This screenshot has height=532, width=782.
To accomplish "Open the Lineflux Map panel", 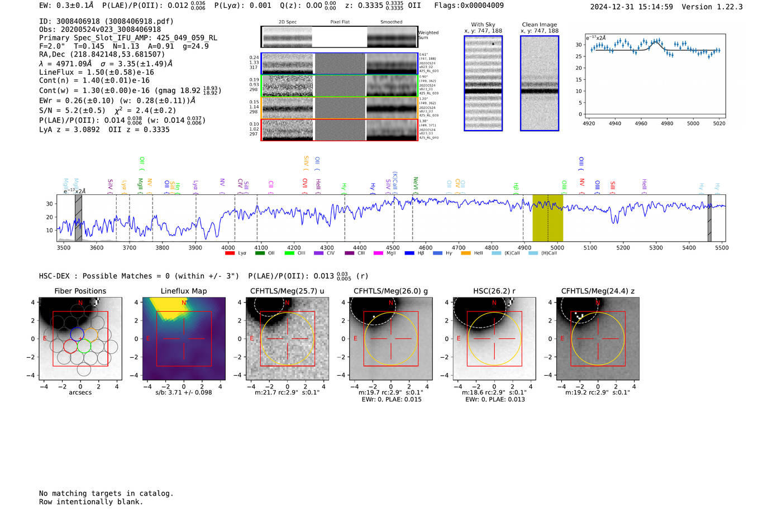I will tap(184, 339).
